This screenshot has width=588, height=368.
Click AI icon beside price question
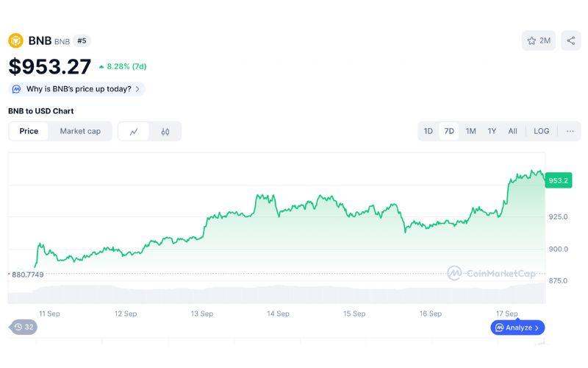click(16, 89)
